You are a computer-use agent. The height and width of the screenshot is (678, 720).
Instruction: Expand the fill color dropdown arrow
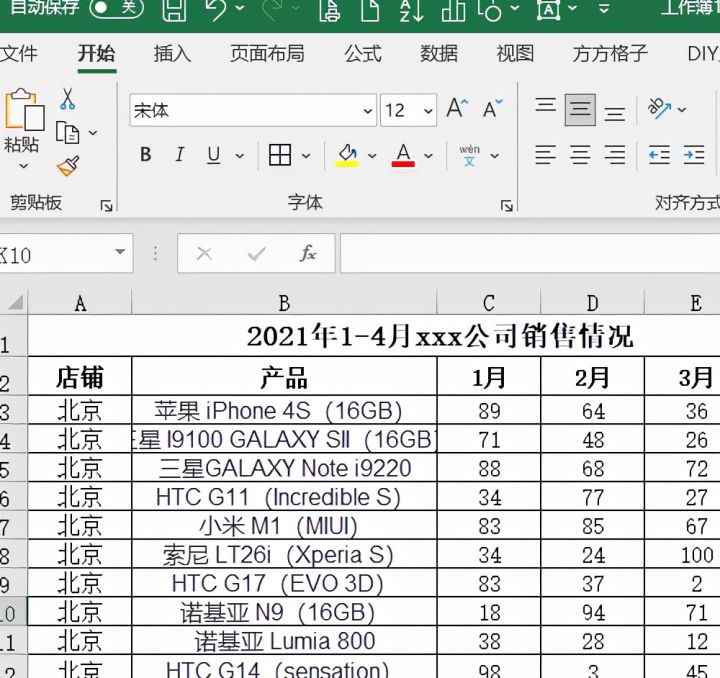tap(372, 156)
